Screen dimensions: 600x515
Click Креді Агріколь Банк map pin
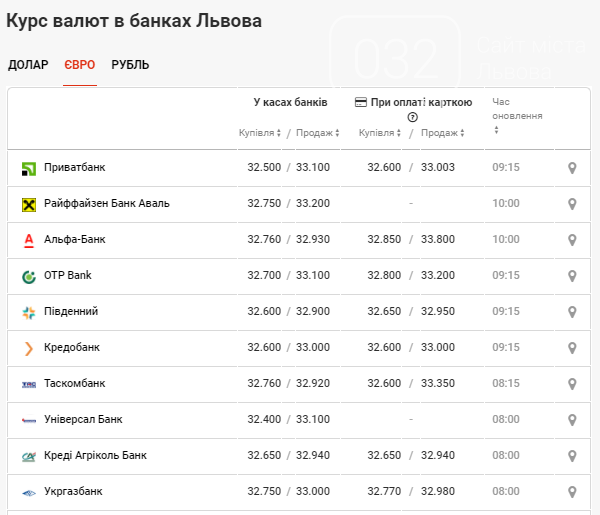coord(572,456)
